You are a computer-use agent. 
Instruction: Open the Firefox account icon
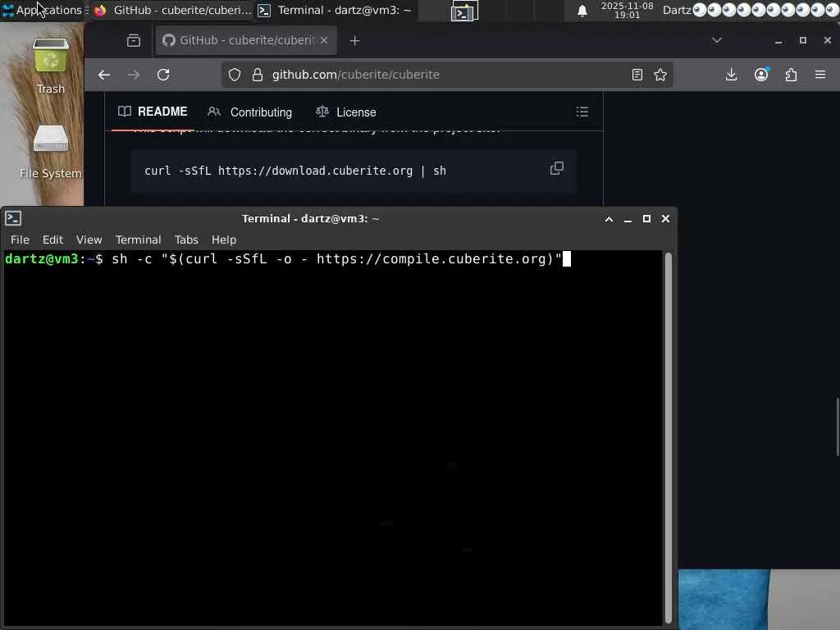click(761, 75)
